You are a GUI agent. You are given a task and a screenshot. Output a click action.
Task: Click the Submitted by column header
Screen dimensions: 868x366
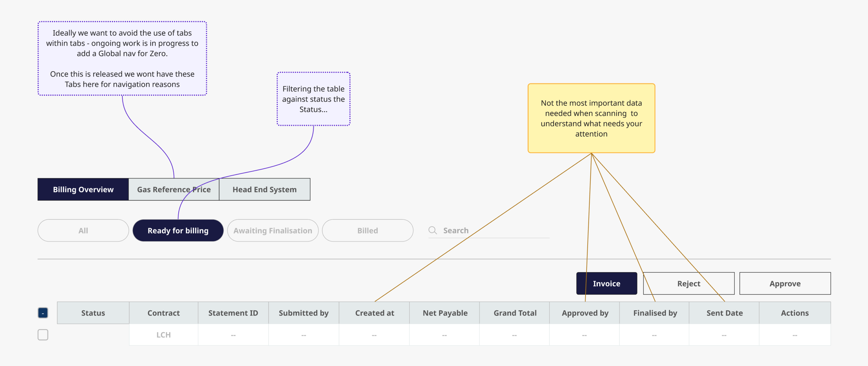(304, 313)
